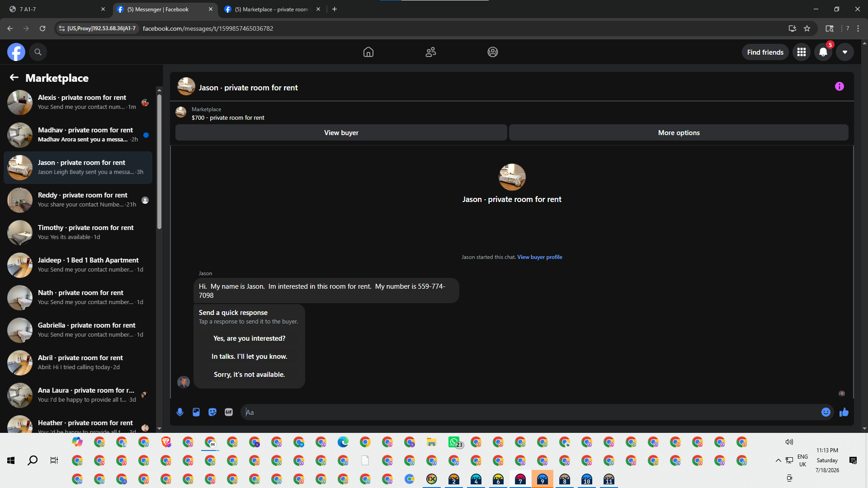
Task: Show hidden system tray icons
Action: point(778,460)
